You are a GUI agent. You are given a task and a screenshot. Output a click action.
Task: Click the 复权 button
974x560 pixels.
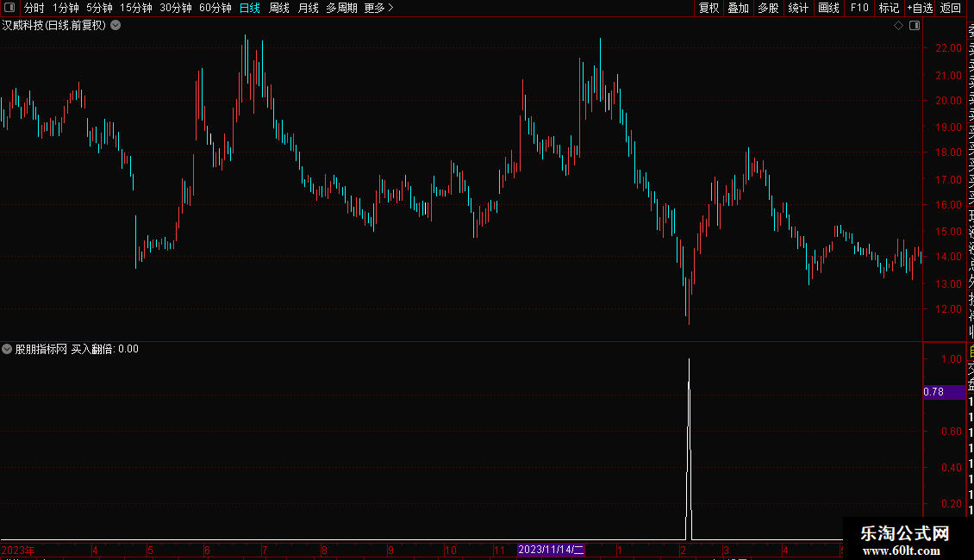pyautogui.click(x=709, y=8)
